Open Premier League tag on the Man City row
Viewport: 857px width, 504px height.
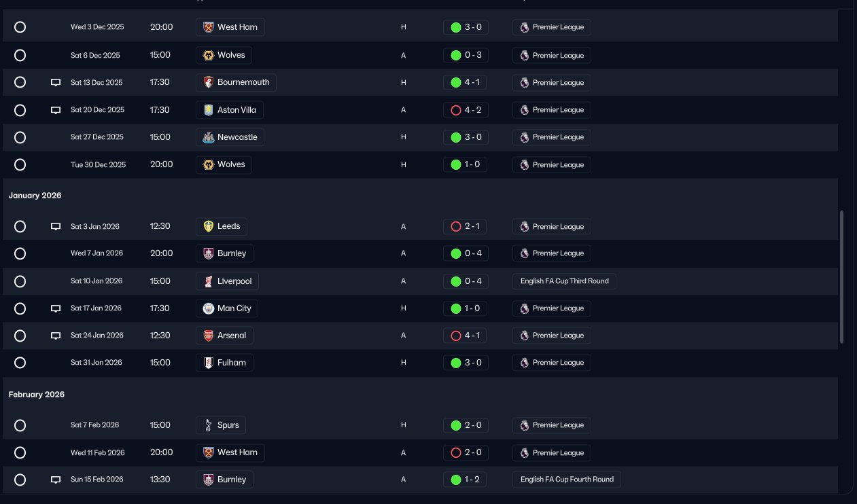click(552, 308)
